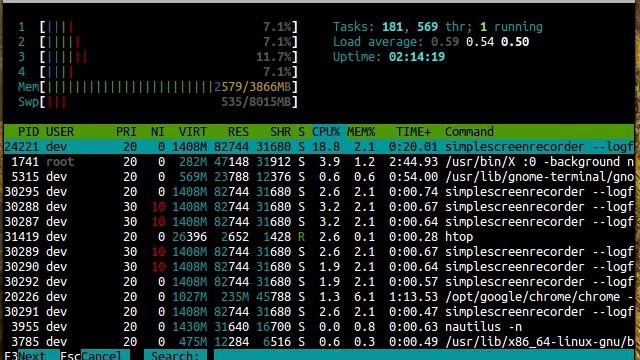Viewport: 640px width, 360px height.
Task: Sort by the PID column header
Action: (28, 132)
